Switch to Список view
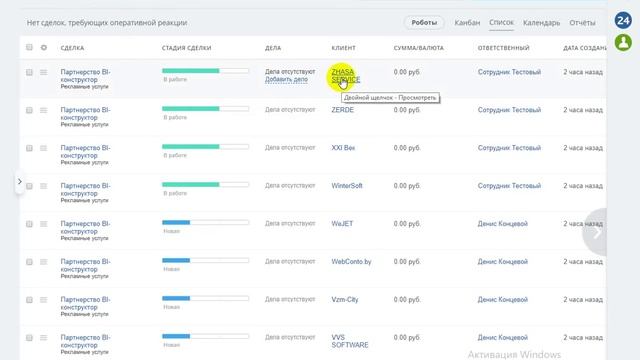The width and height of the screenshot is (640, 360). [x=501, y=22]
